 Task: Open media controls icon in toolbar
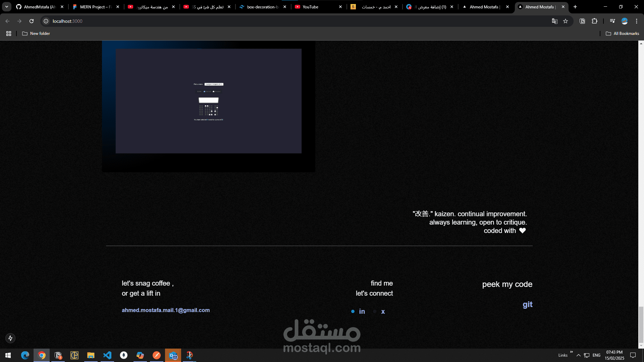tap(612, 21)
